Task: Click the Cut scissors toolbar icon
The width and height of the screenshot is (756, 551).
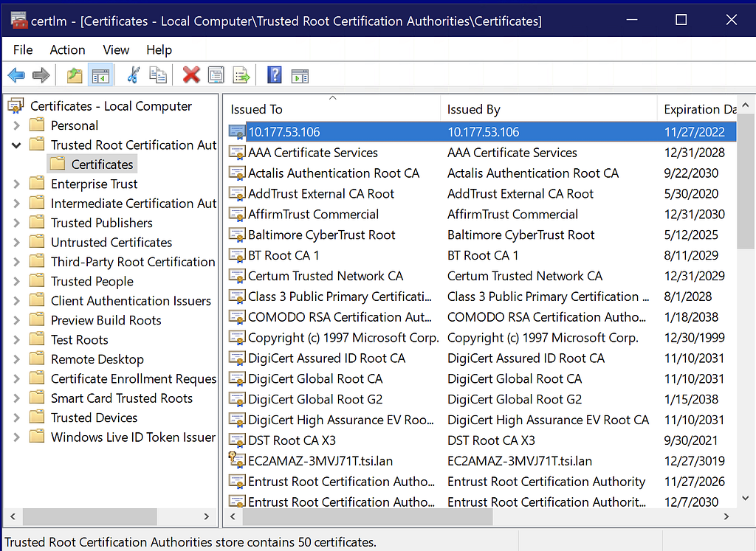Action: point(133,75)
